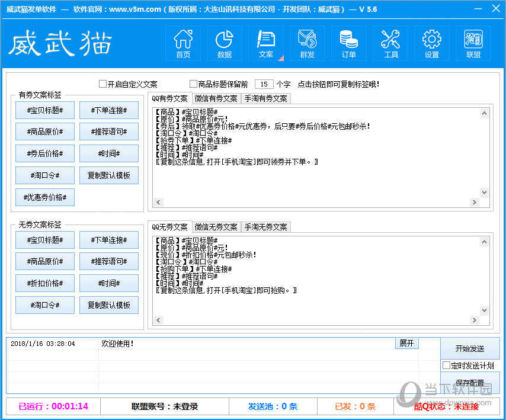Open the 工具 tools wrench icon
Screen dimensions: 506x420
[x=390, y=44]
